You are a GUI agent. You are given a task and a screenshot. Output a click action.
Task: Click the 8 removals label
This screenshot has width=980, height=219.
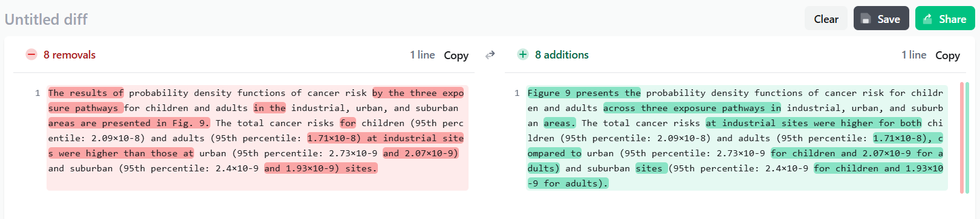coord(70,55)
